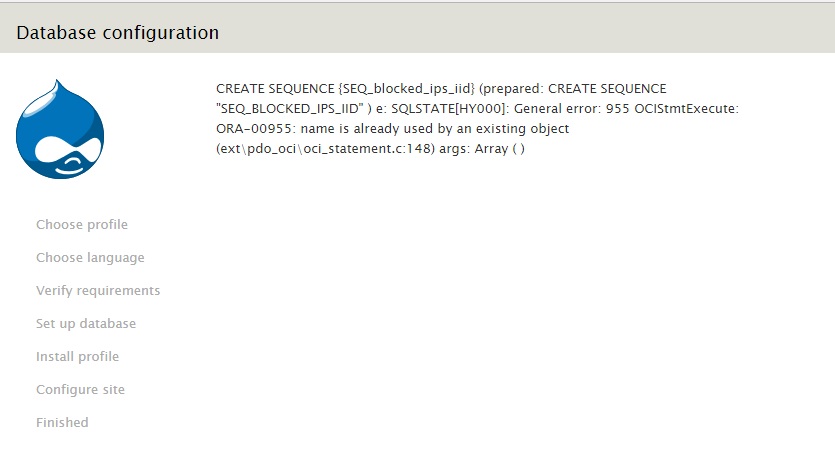
Task: Open the Configure site step
Action: 80,390
